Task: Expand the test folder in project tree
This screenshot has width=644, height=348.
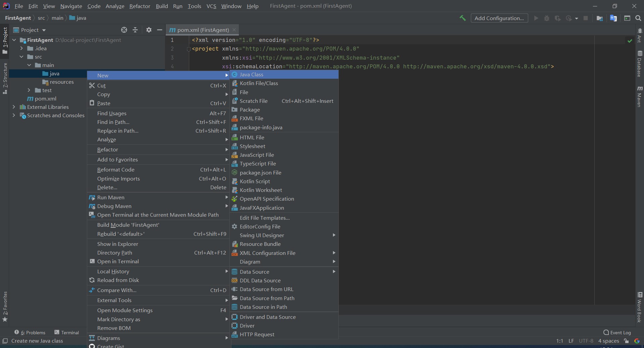Action: 29,90
